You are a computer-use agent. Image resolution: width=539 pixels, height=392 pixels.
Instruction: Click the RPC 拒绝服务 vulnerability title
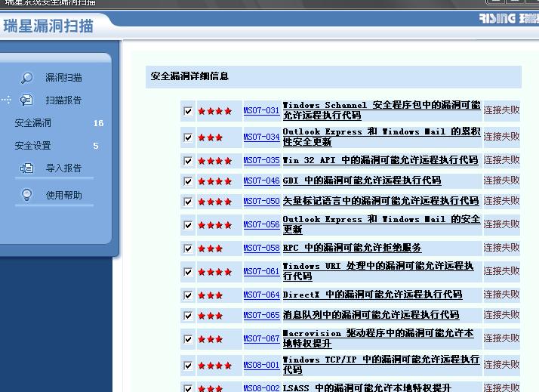tap(352, 248)
